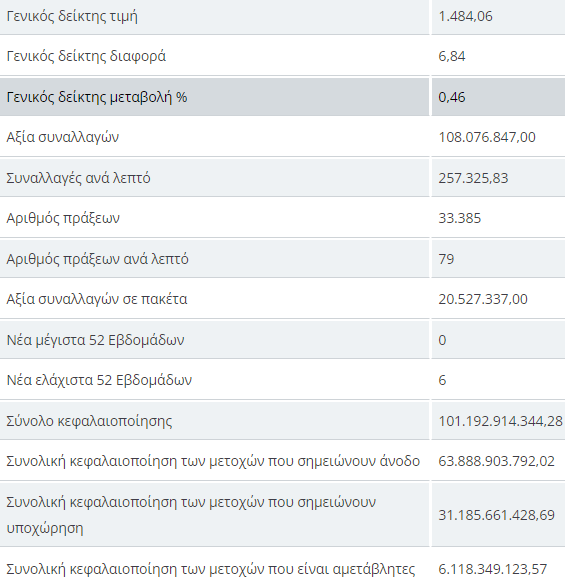Screen dimensions: 565x583
Task: Click the value 108.076.847,00
Action: (x=487, y=138)
